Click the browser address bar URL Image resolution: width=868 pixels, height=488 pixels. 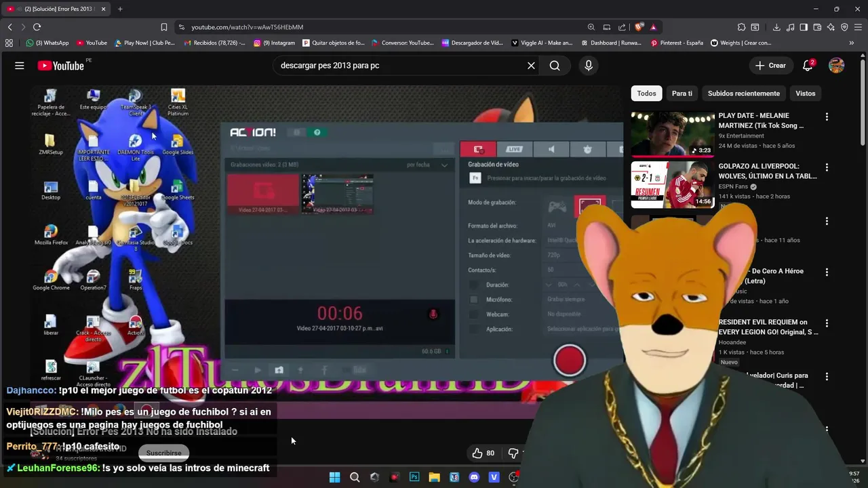coord(248,27)
